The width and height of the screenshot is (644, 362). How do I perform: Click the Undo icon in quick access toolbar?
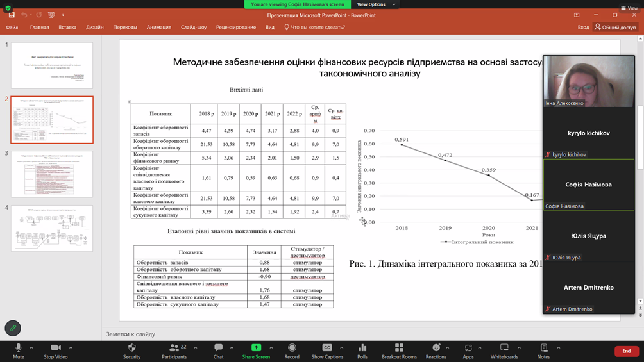pyautogui.click(x=24, y=15)
